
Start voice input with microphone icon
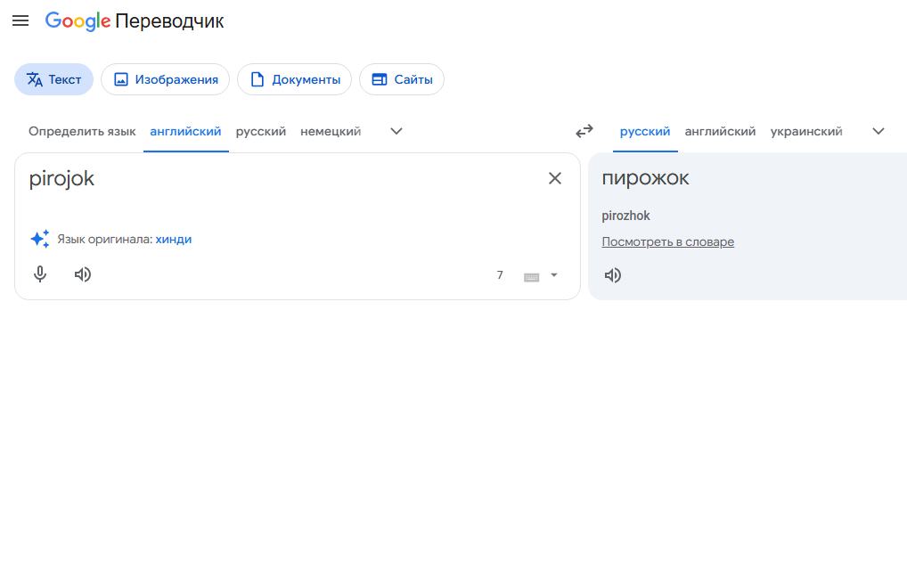pyautogui.click(x=40, y=274)
